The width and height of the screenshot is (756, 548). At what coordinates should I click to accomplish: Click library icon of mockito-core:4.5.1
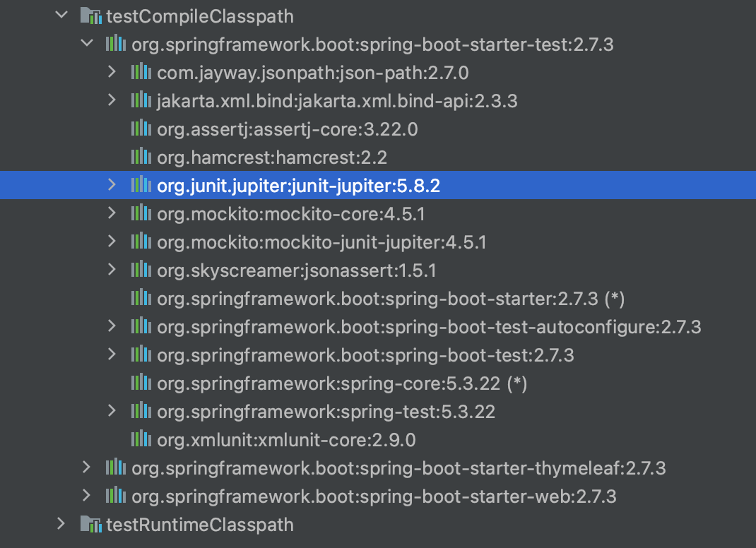point(141,213)
